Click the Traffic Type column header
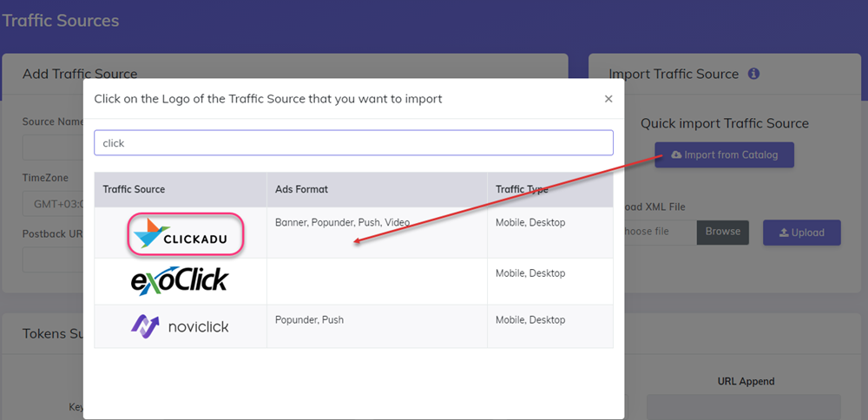Screen dimensions: 868x420 [x=550, y=189]
